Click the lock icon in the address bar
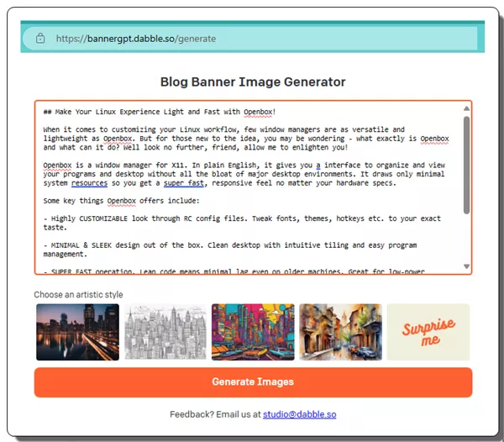504x442 pixels. point(40,39)
